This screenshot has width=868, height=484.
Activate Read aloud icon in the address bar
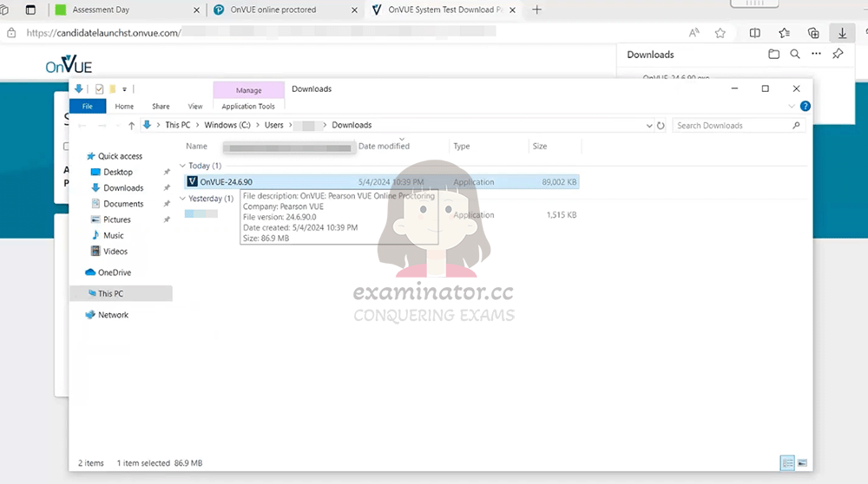click(x=694, y=33)
